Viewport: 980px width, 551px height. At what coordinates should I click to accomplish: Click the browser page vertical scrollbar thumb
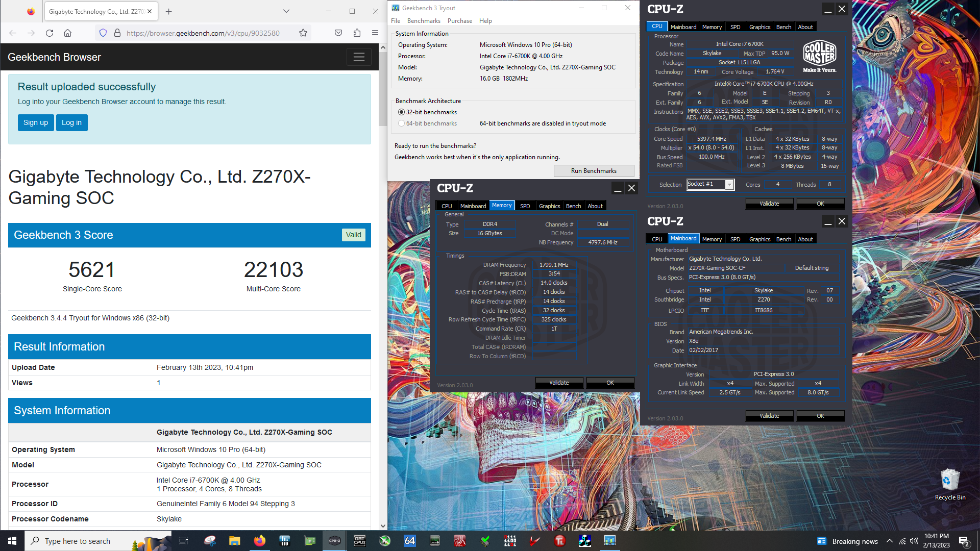[x=383, y=89]
